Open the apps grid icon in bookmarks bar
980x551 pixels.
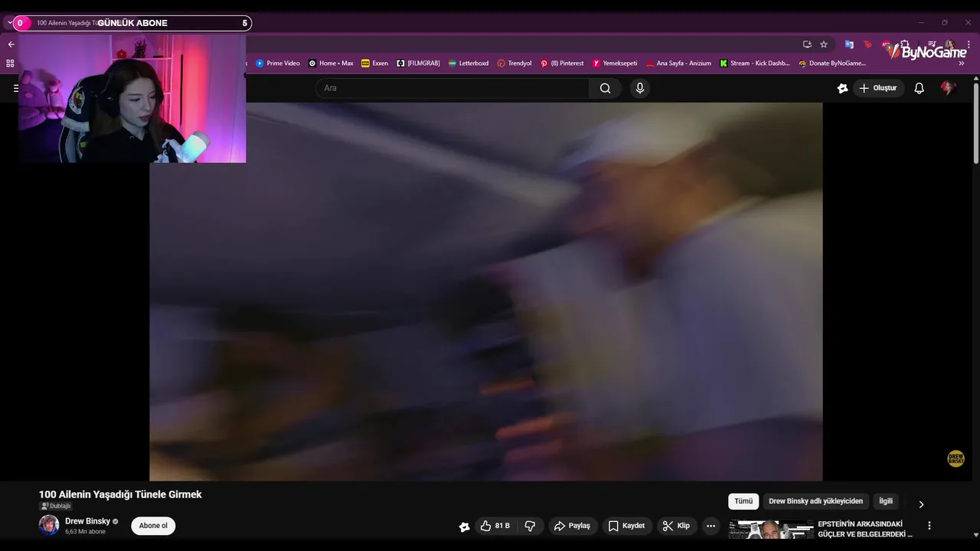(10, 64)
